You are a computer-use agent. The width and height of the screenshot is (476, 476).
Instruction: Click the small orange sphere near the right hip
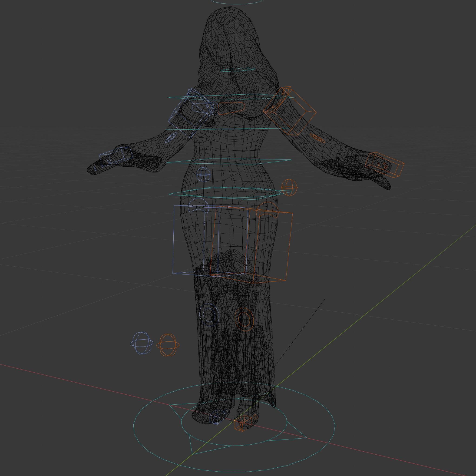click(289, 188)
